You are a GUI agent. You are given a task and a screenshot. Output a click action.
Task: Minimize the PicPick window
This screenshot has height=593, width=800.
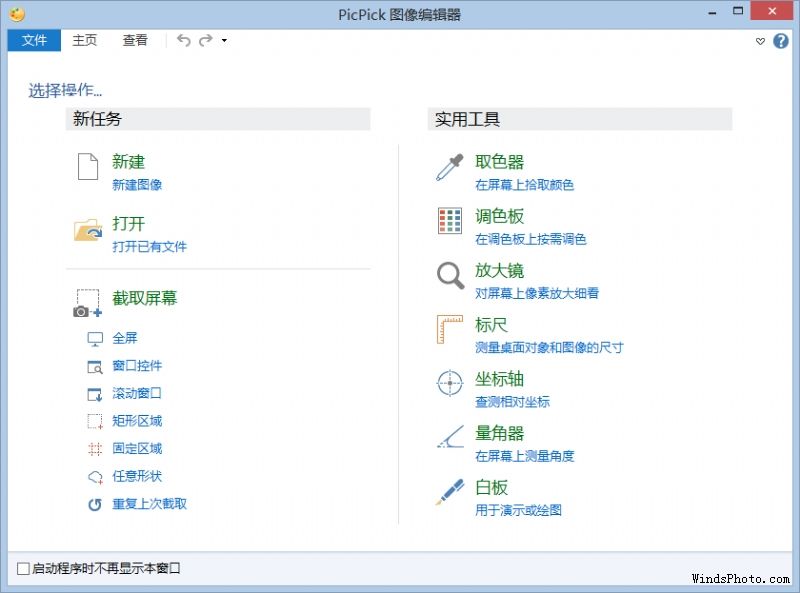click(x=712, y=12)
